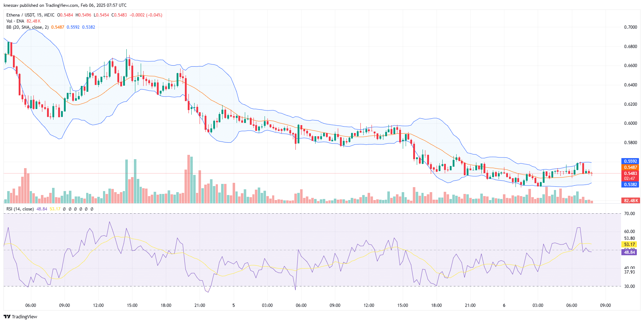
Task: Click the 0.5800 price axis label
Action: tap(630, 143)
